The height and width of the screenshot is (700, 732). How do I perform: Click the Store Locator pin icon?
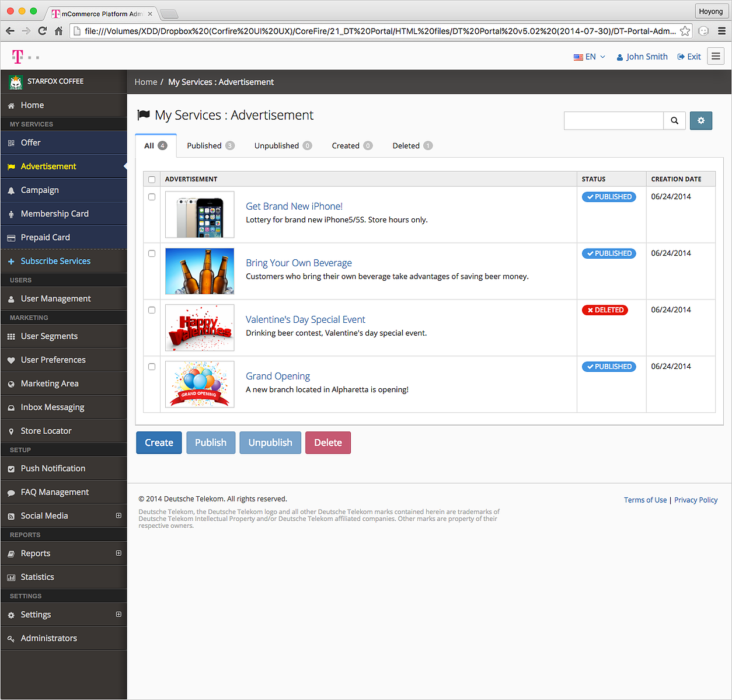(11, 431)
